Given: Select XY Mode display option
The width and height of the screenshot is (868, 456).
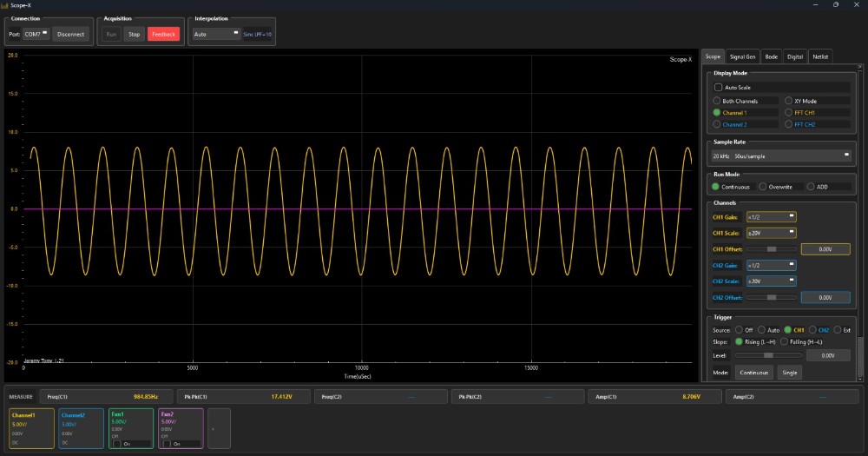Looking at the screenshot, I should click(788, 101).
